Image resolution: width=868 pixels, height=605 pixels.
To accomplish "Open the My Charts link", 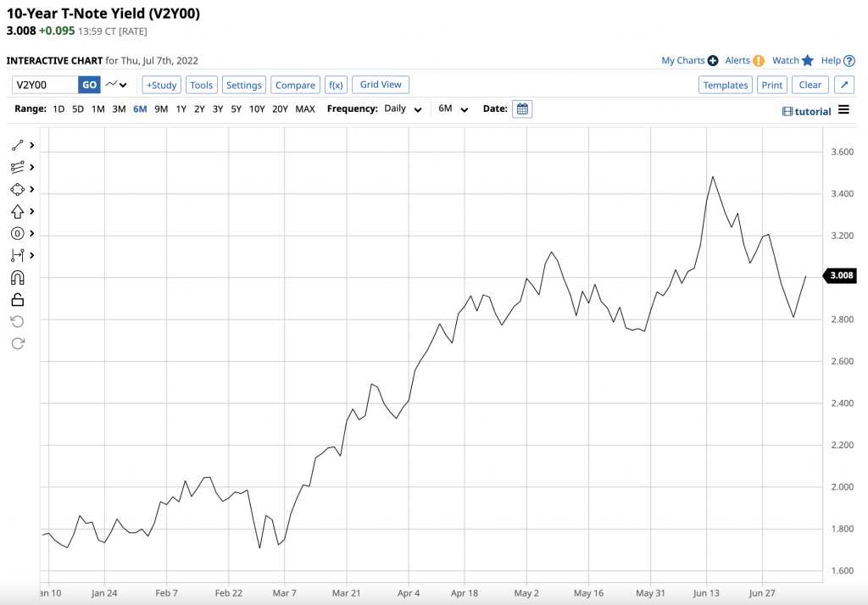I will [683, 60].
